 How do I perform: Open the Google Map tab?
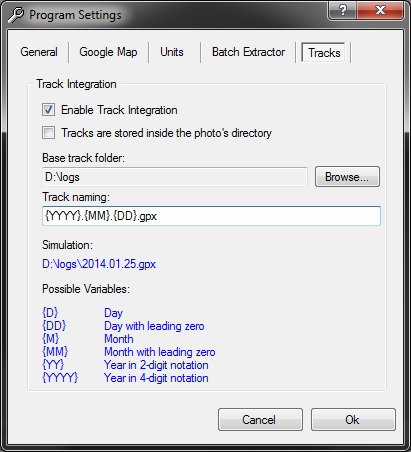[108, 52]
